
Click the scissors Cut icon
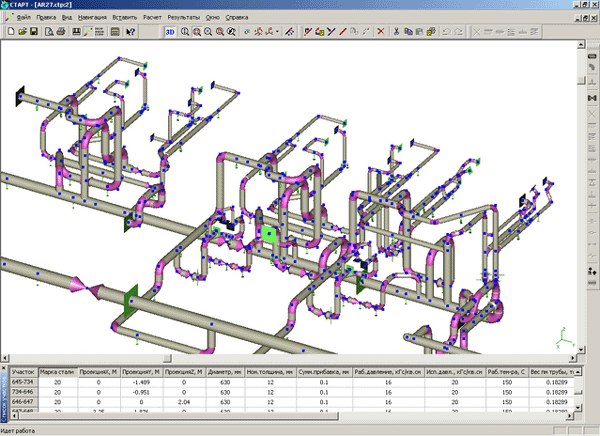pos(396,32)
